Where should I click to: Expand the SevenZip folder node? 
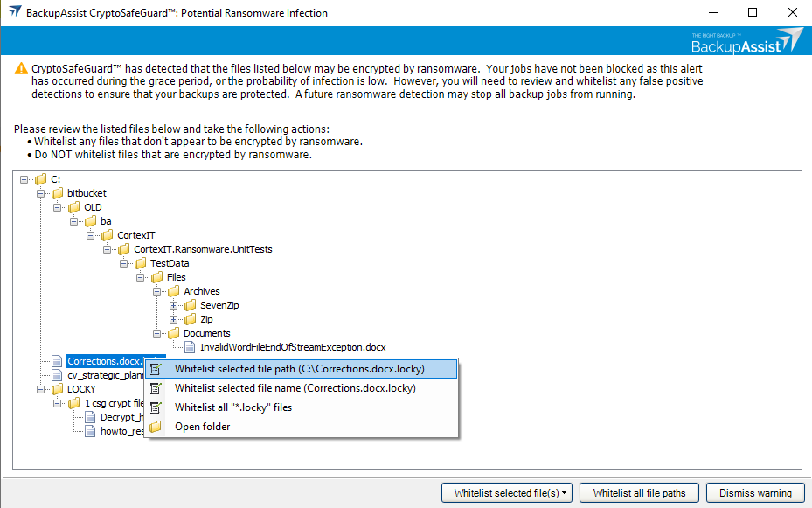[173, 305]
